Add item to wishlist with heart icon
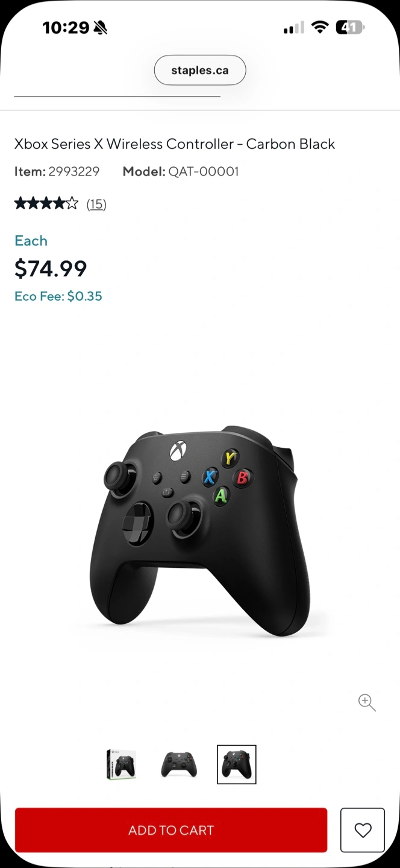Viewport: 400px width, 868px height. point(363,830)
